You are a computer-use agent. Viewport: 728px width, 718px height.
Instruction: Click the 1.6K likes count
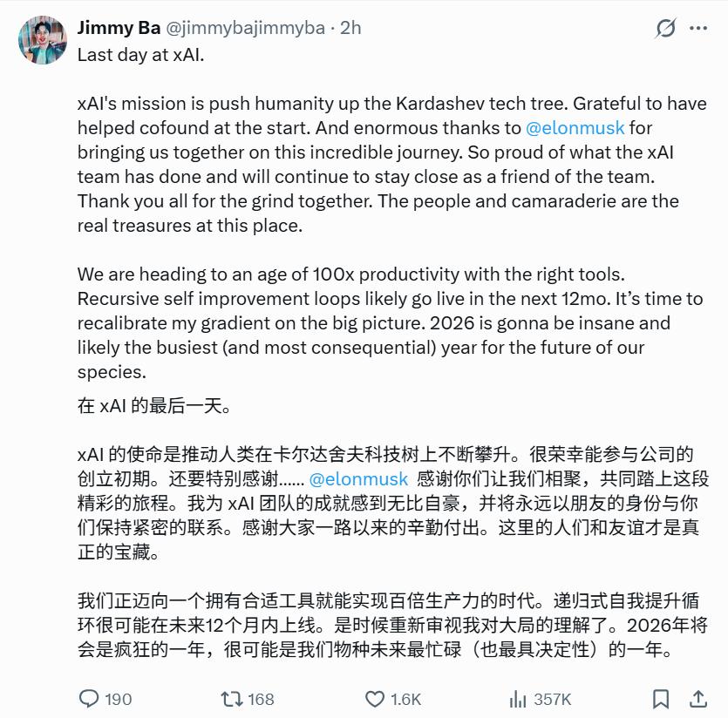tap(405, 699)
